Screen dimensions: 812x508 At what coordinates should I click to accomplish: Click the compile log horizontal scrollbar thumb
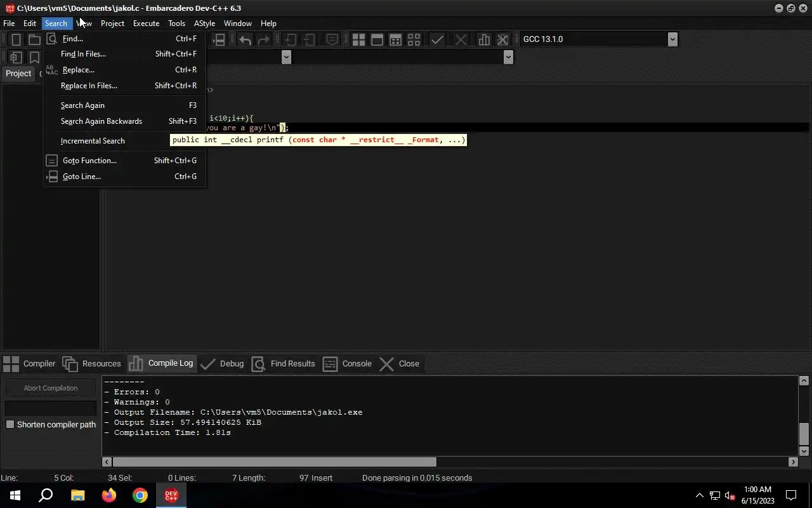pyautogui.click(x=274, y=462)
